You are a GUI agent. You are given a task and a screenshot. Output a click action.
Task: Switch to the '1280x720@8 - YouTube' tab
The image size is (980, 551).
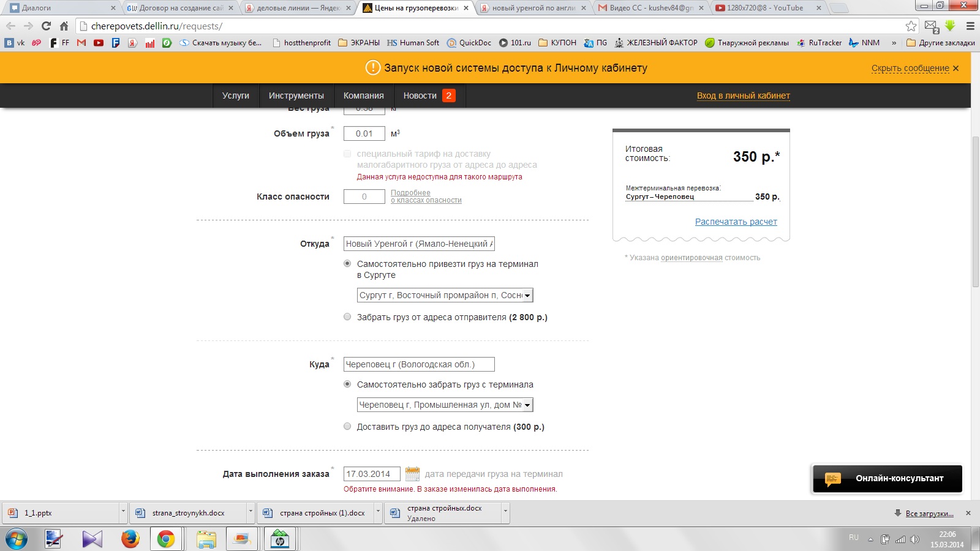pyautogui.click(x=767, y=8)
